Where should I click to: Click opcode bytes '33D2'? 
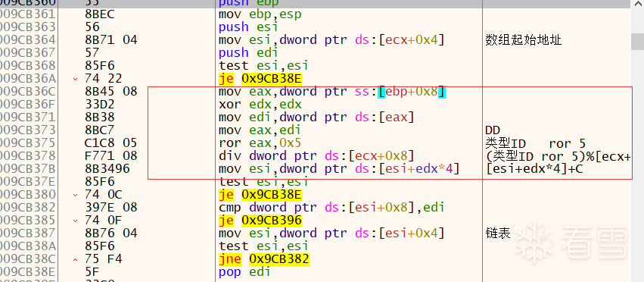(x=100, y=104)
